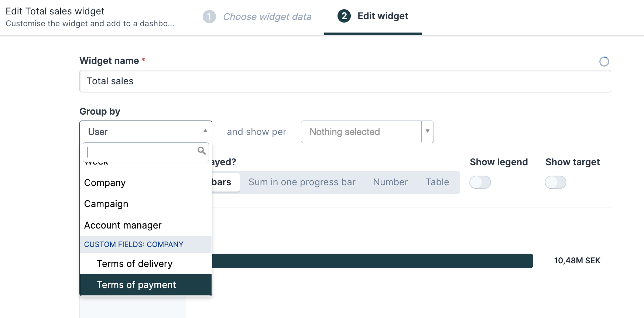
Task: Click the 10,48M SEK value
Action: point(577,261)
